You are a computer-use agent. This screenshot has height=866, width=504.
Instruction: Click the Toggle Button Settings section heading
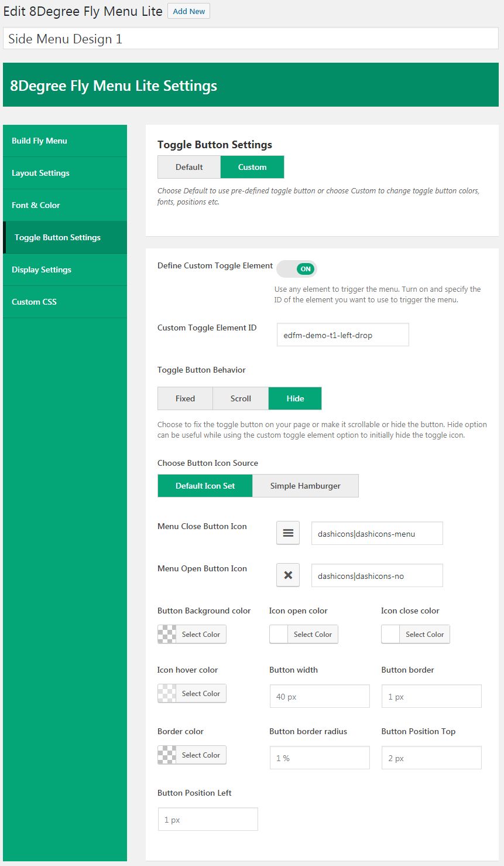pyautogui.click(x=215, y=145)
